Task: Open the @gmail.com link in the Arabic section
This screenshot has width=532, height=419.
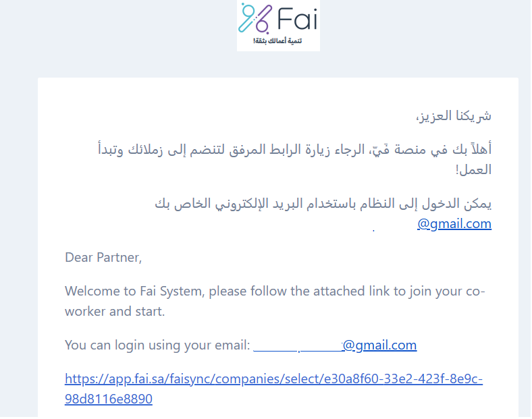Action: pyautogui.click(x=454, y=224)
